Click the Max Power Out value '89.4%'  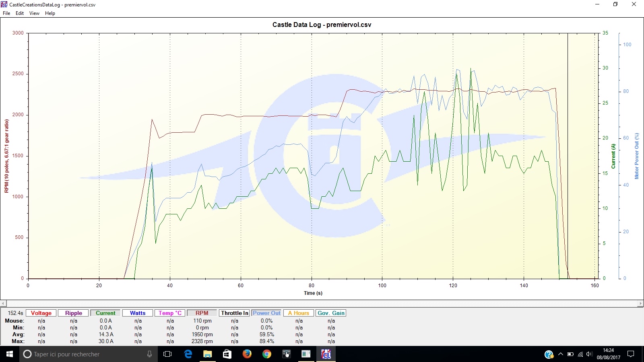click(x=267, y=341)
